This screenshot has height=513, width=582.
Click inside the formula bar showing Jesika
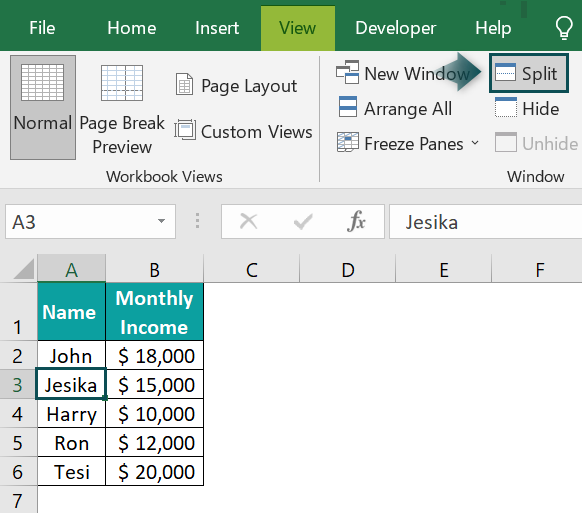485,222
